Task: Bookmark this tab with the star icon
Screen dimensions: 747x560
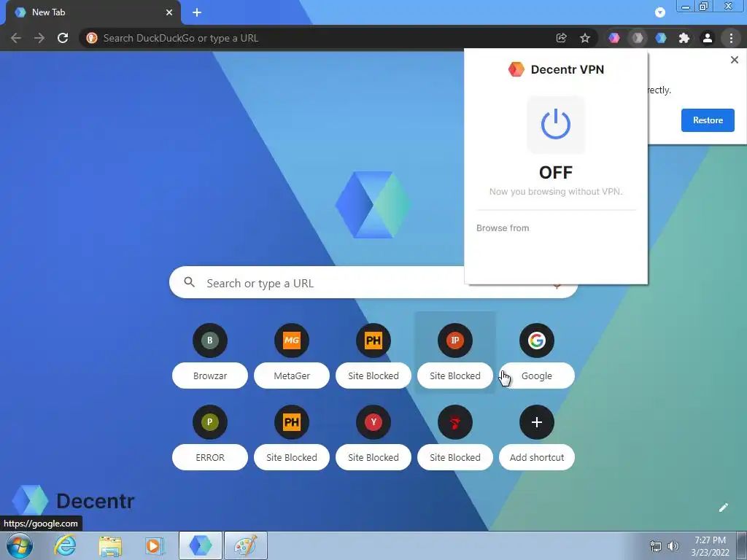Action: click(585, 38)
